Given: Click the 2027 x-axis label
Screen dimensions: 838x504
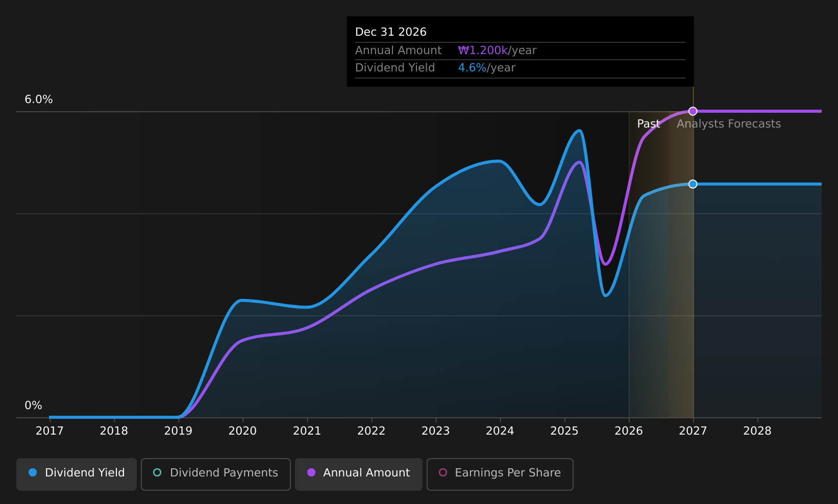Looking at the screenshot, I should point(693,431).
